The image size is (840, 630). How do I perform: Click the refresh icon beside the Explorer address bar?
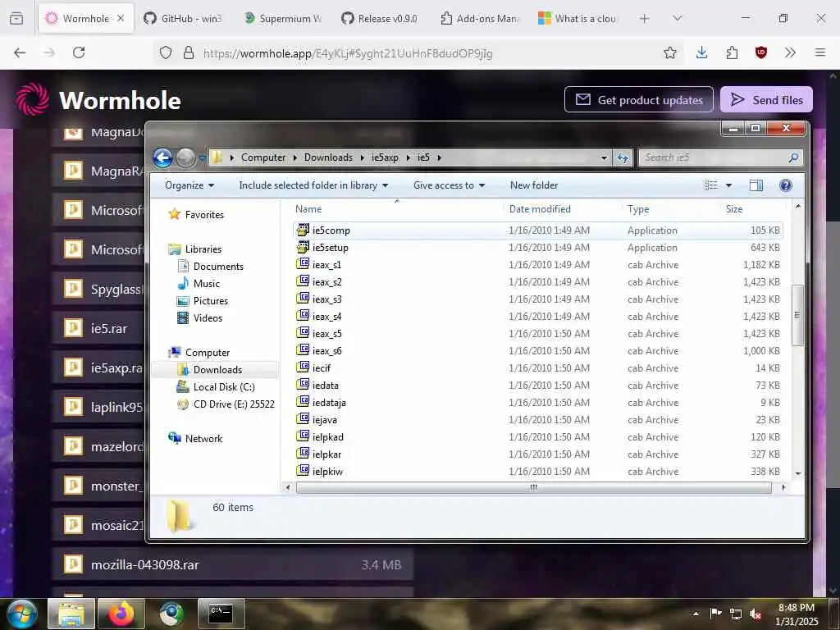(x=623, y=157)
